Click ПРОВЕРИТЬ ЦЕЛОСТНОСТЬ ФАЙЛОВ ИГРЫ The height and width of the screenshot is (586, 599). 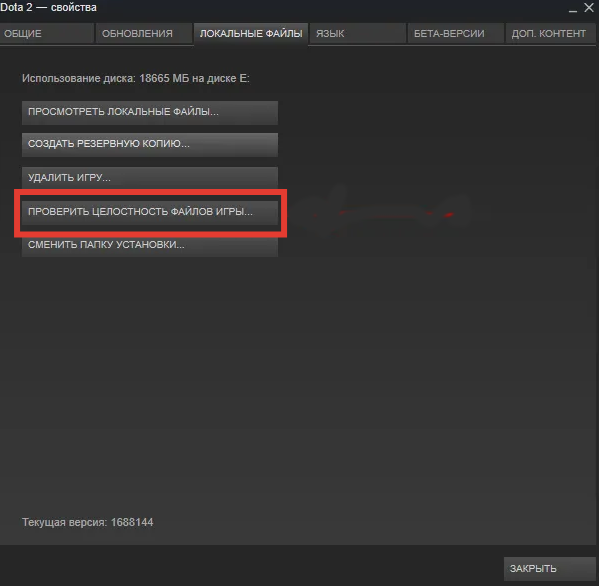(150, 212)
